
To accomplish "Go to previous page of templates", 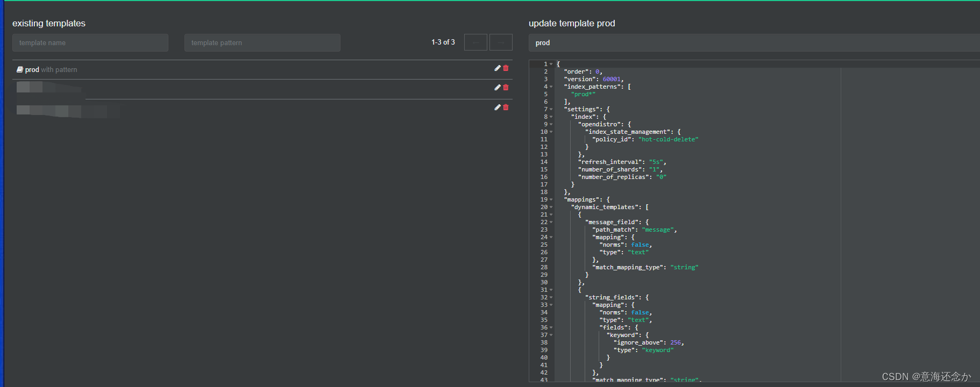I will click(x=475, y=42).
